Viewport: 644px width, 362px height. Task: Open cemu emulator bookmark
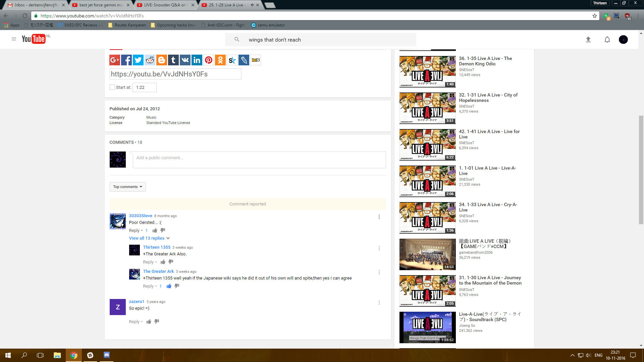pos(268,25)
